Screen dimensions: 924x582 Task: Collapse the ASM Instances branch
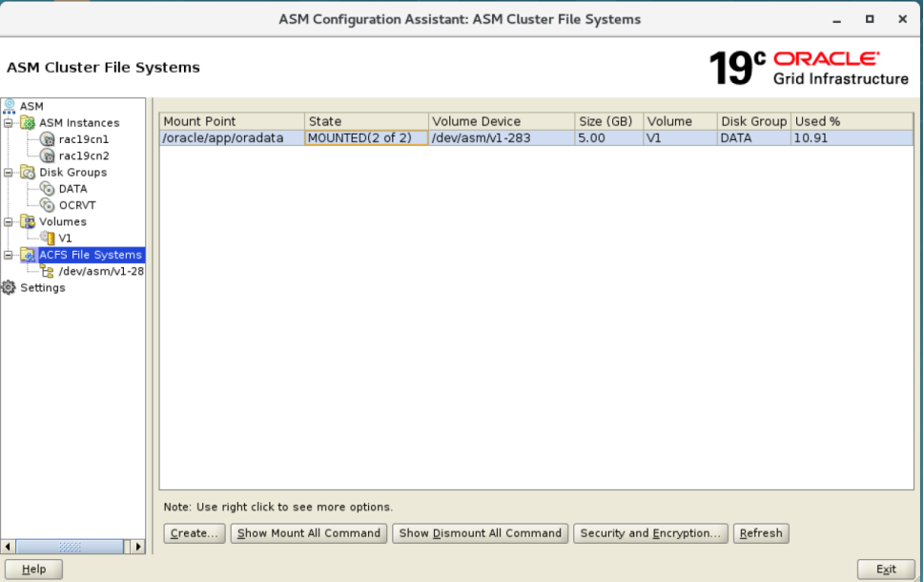[7, 122]
